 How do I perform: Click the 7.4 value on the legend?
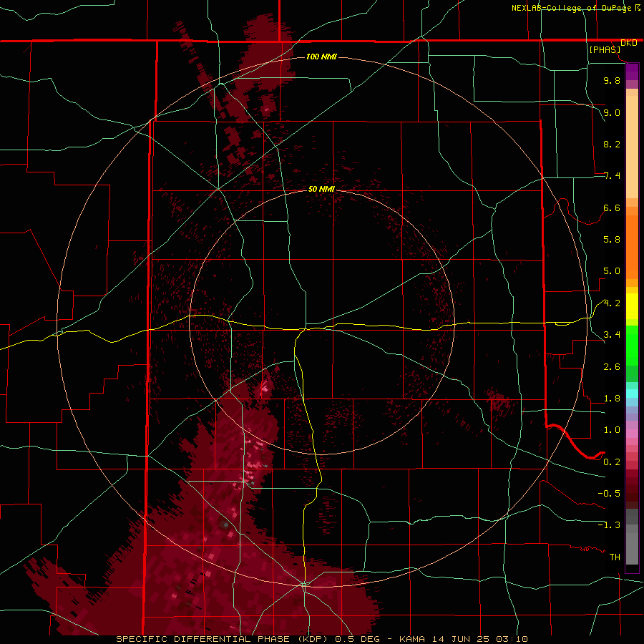(x=612, y=176)
